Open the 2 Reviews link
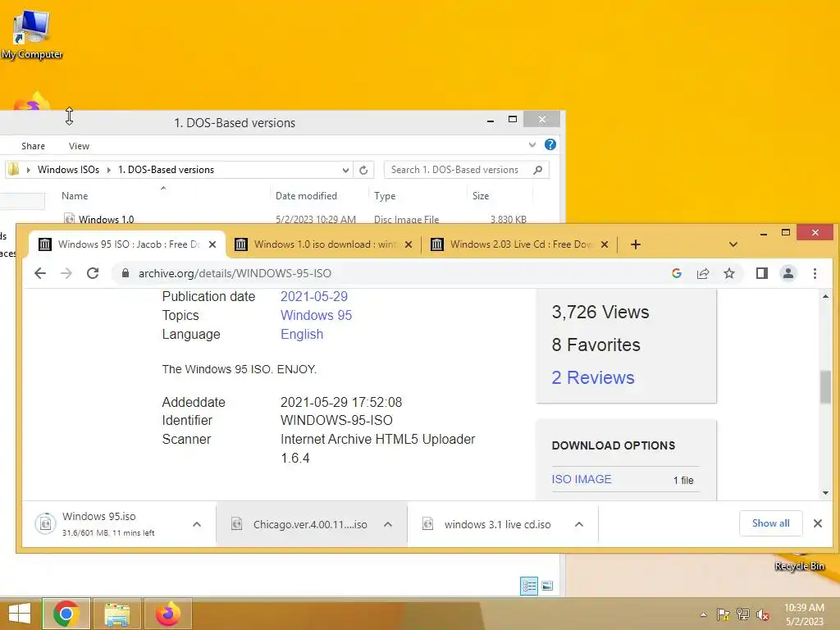This screenshot has width=840, height=630. [593, 377]
